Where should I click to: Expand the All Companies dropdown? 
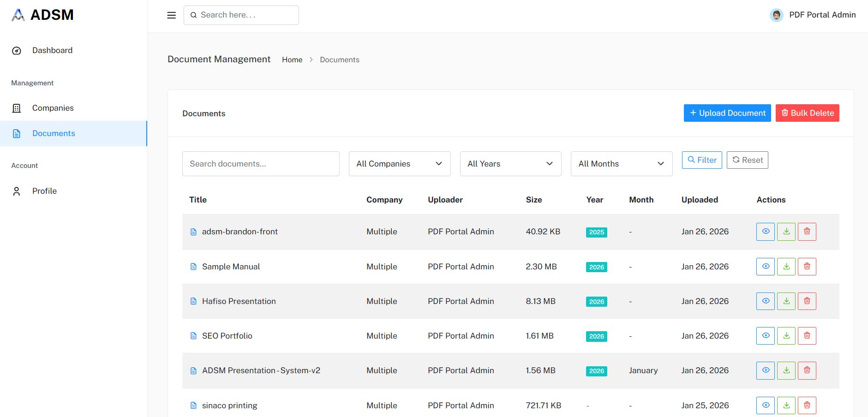(x=399, y=164)
